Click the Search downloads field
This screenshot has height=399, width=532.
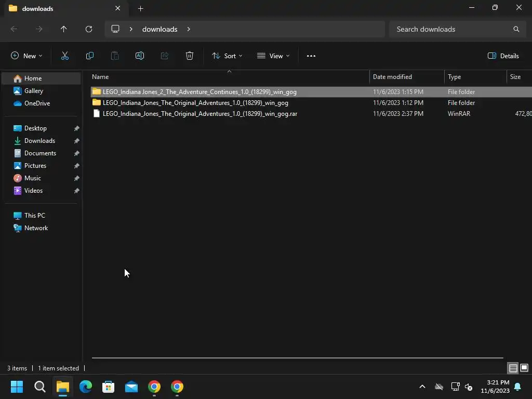(458, 29)
